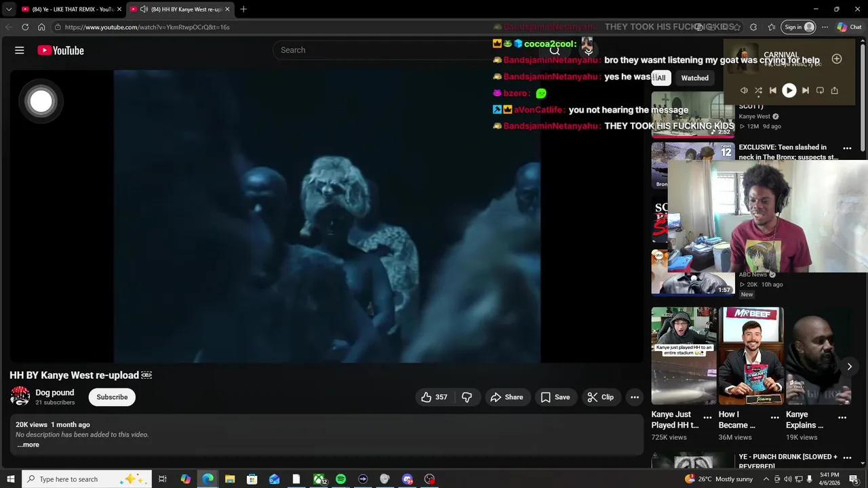The image size is (868, 488).
Task: Open menu for 'Kanye Explains' short
Action: (x=842, y=418)
